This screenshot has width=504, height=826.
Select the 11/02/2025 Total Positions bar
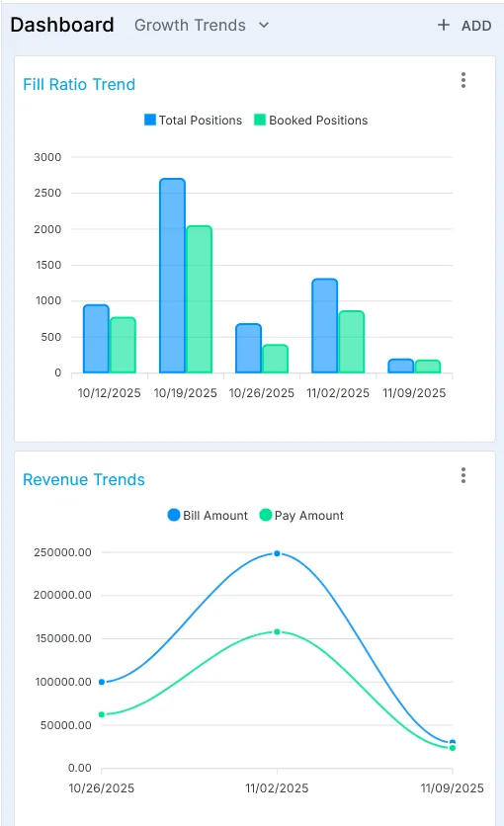[324, 325]
